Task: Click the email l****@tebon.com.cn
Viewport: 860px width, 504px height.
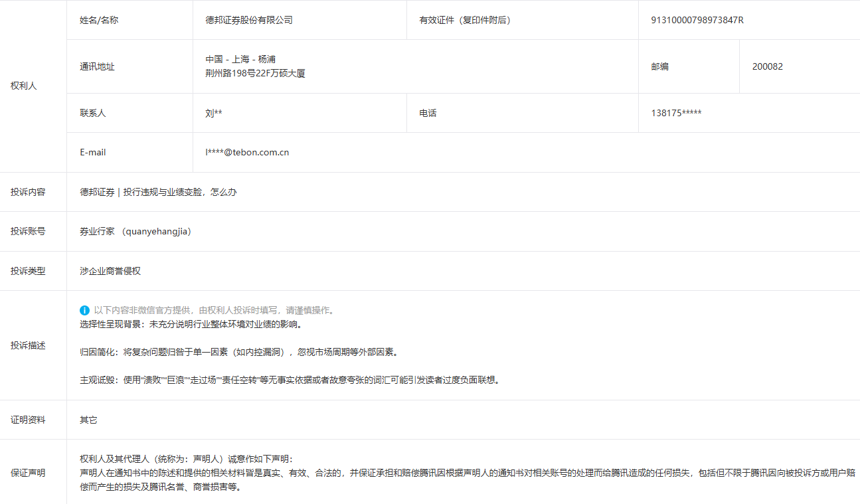Action: point(247,152)
